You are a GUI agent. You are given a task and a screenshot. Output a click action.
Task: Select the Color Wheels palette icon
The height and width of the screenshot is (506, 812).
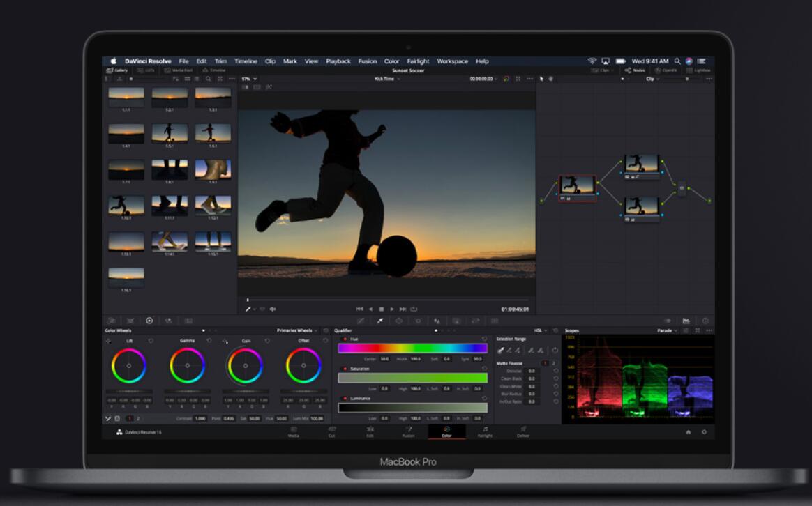pos(149,321)
